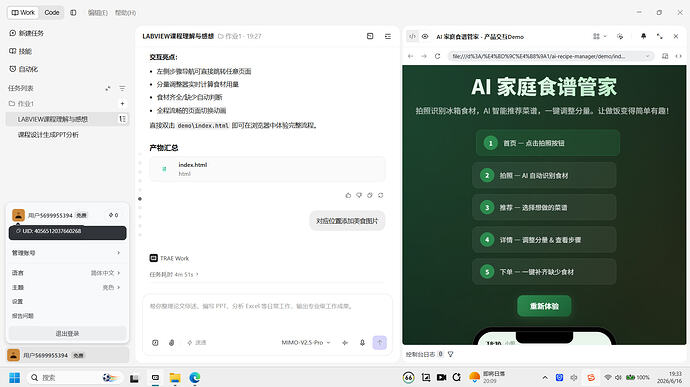This screenshot has width=690, height=387.
Task: Open the 语言 简体中文 language submenu
Action: pyautogui.click(x=66, y=273)
